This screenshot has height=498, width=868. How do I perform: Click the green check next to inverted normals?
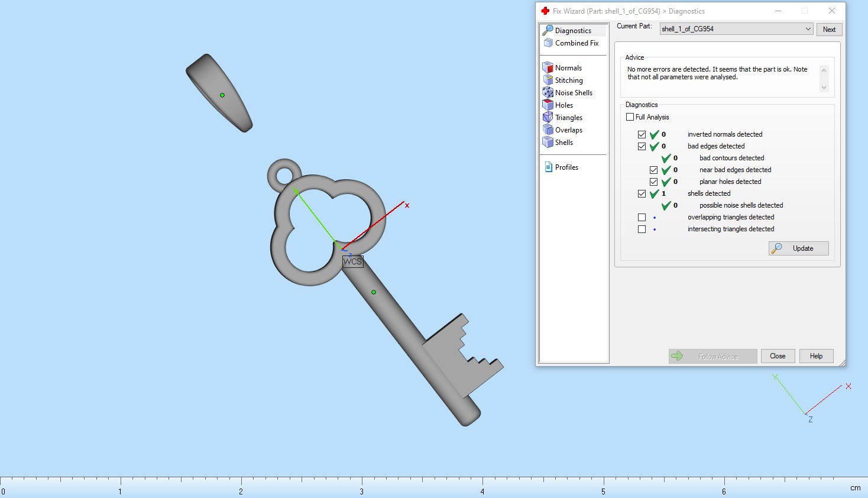click(655, 134)
